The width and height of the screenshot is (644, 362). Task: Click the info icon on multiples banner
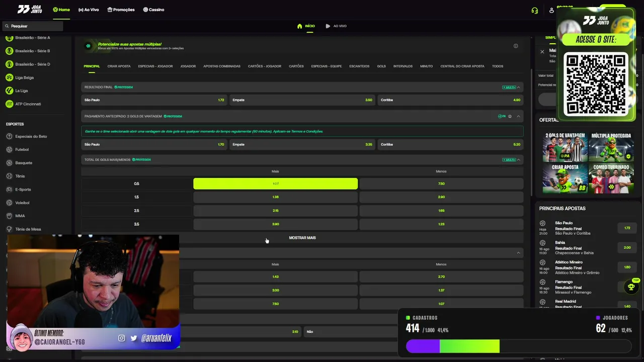click(x=516, y=46)
